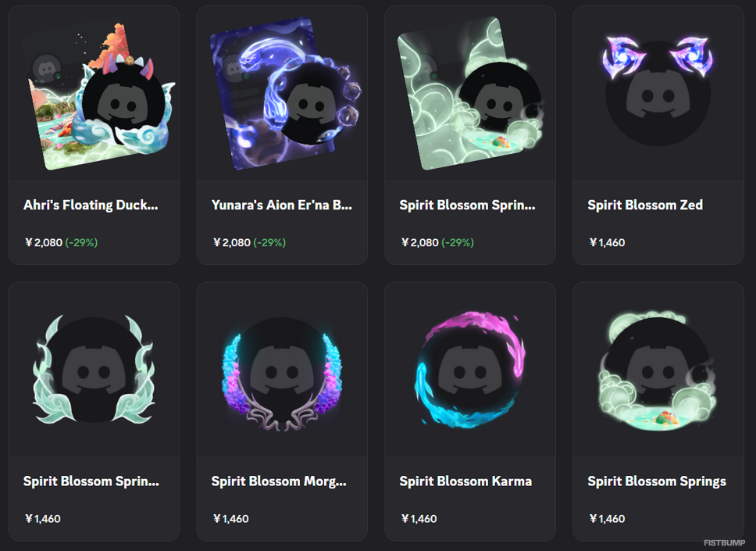Click the FISTBUMP watermark text
The height and width of the screenshot is (551, 756).
tap(724, 543)
